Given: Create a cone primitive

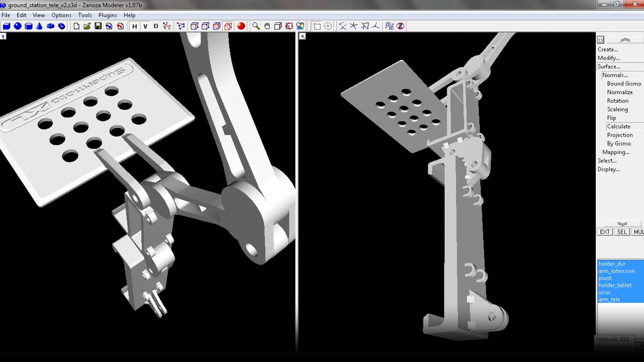Looking at the screenshot, I should tap(40, 26).
